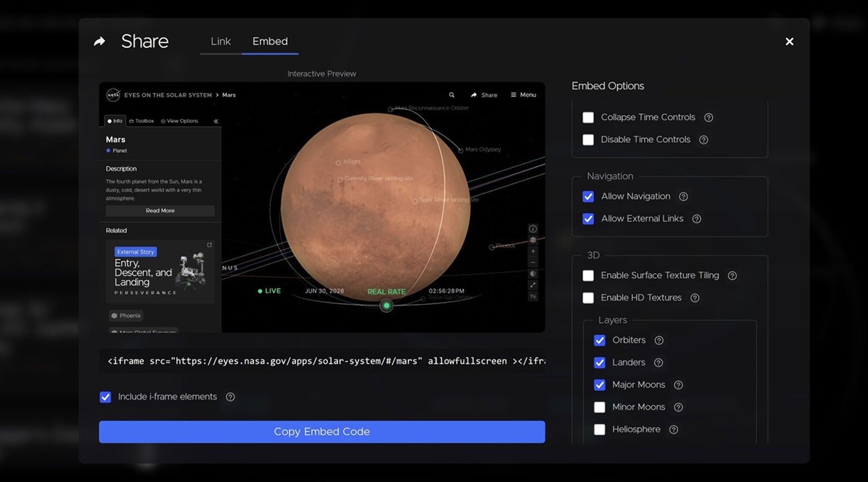The image size is (868, 482).
Task: Toggle fullscreen arrows icon in preview
Action: coord(533,285)
